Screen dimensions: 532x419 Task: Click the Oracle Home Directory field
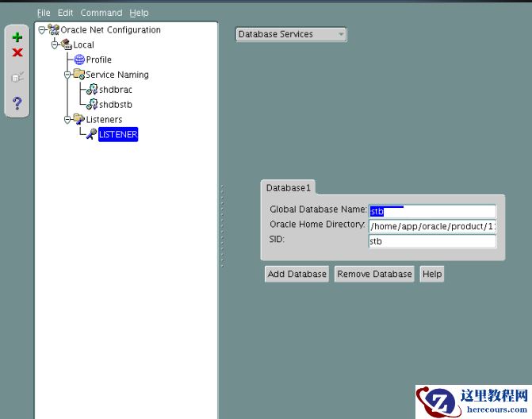(x=432, y=226)
